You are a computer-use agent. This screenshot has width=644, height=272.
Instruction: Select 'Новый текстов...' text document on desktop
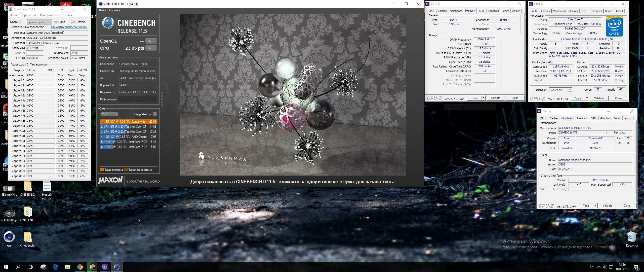pyautogui.click(x=47, y=191)
